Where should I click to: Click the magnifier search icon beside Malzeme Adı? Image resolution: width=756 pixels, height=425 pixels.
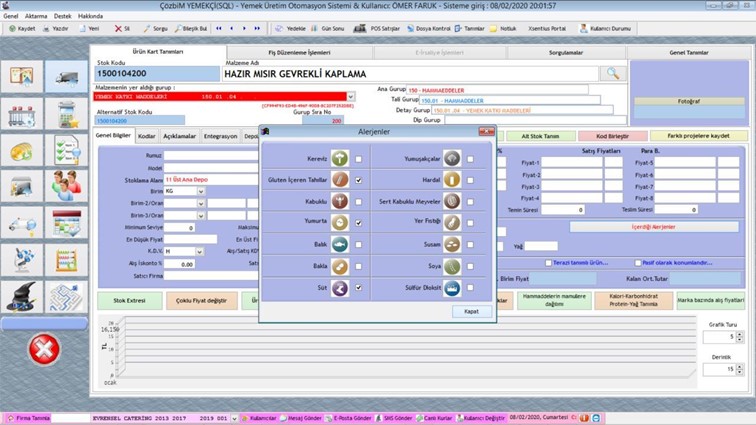coord(610,73)
